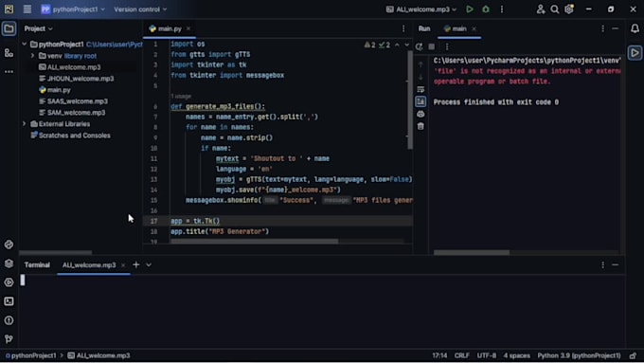Open the Services tool window icon
The height and width of the screenshot is (363, 644).
9,282
